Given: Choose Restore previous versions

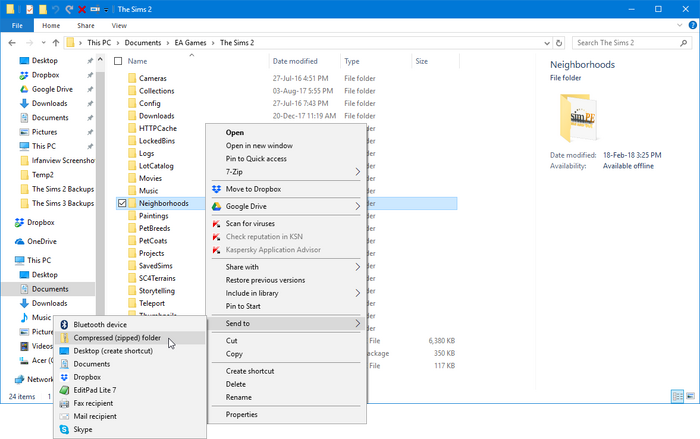Looking at the screenshot, I should 266,280.
